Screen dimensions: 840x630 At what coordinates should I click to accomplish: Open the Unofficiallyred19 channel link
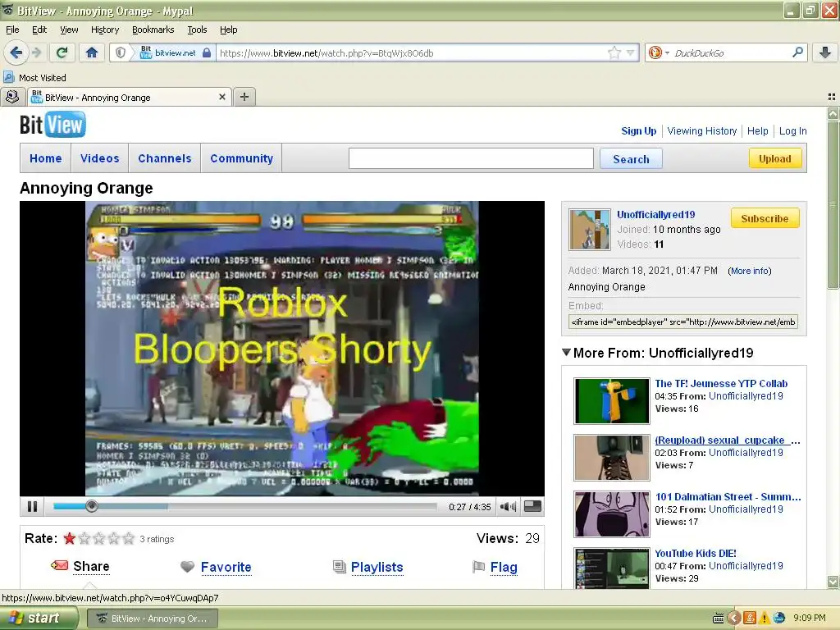coord(655,214)
